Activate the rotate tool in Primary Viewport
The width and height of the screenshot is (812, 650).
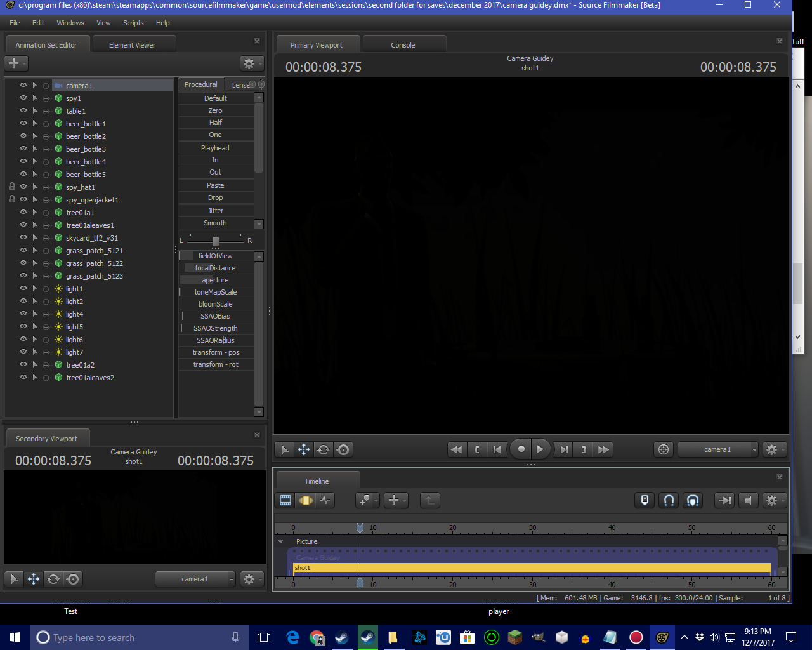pyautogui.click(x=324, y=449)
